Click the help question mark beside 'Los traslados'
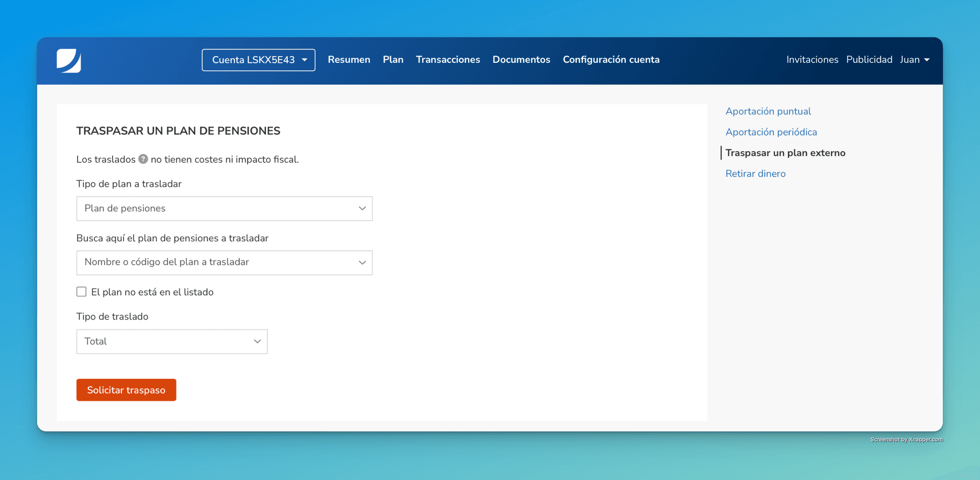This screenshot has height=480, width=980. pyautogui.click(x=143, y=159)
